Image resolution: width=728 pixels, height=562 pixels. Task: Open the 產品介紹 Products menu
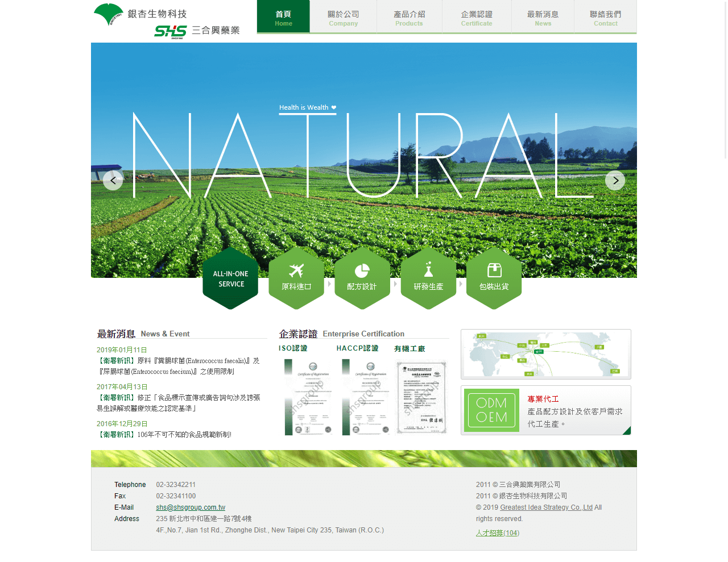point(409,17)
